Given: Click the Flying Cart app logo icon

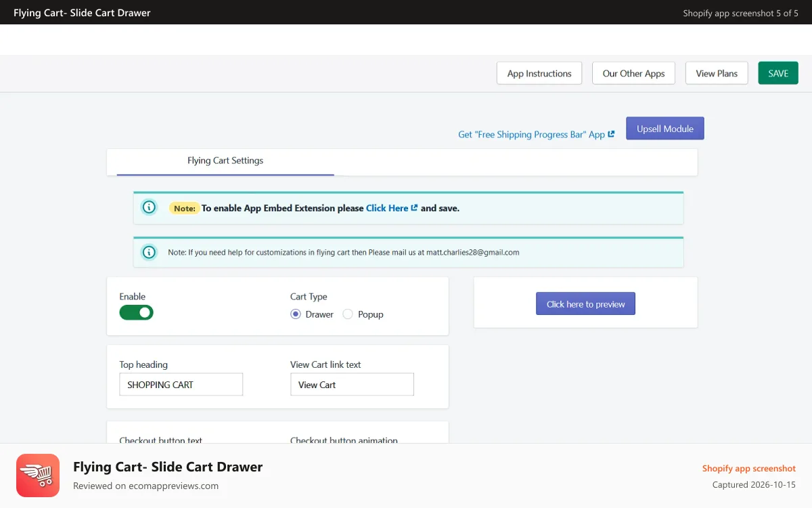Looking at the screenshot, I should [38, 475].
